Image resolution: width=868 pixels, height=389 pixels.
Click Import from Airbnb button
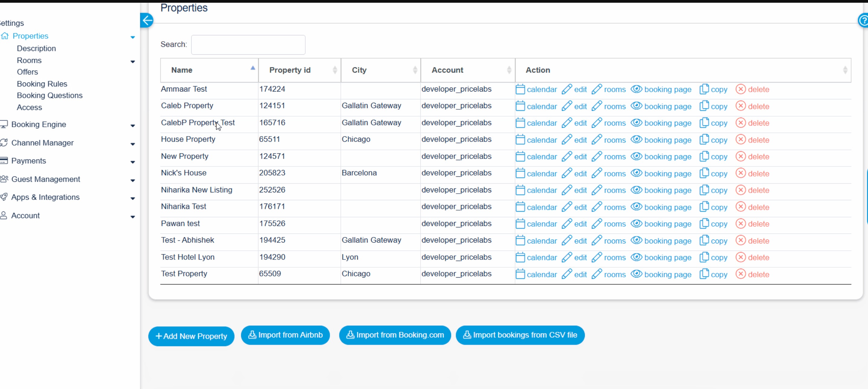point(285,335)
